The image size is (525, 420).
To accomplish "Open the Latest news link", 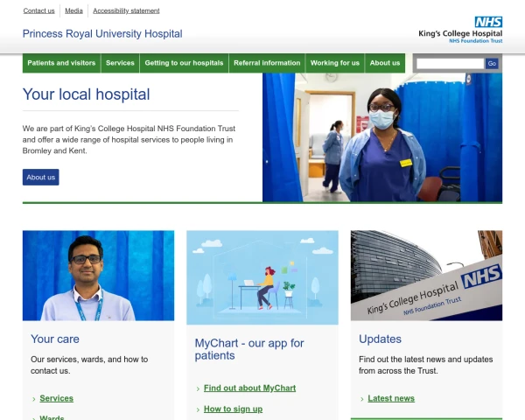I will [x=391, y=398].
